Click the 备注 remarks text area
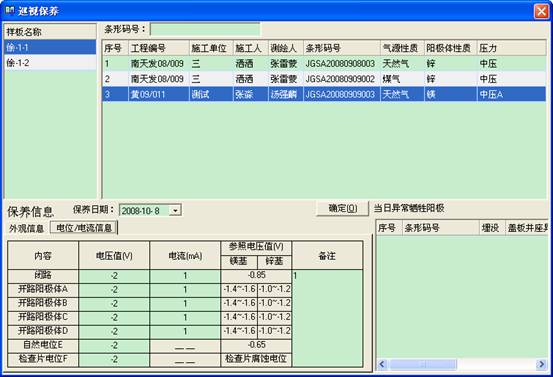 tap(327, 318)
